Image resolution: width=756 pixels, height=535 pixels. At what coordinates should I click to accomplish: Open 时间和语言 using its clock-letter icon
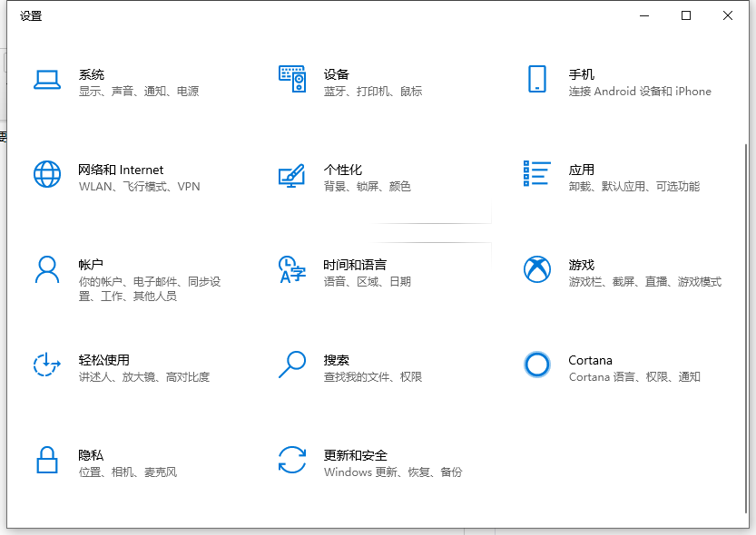(x=291, y=269)
